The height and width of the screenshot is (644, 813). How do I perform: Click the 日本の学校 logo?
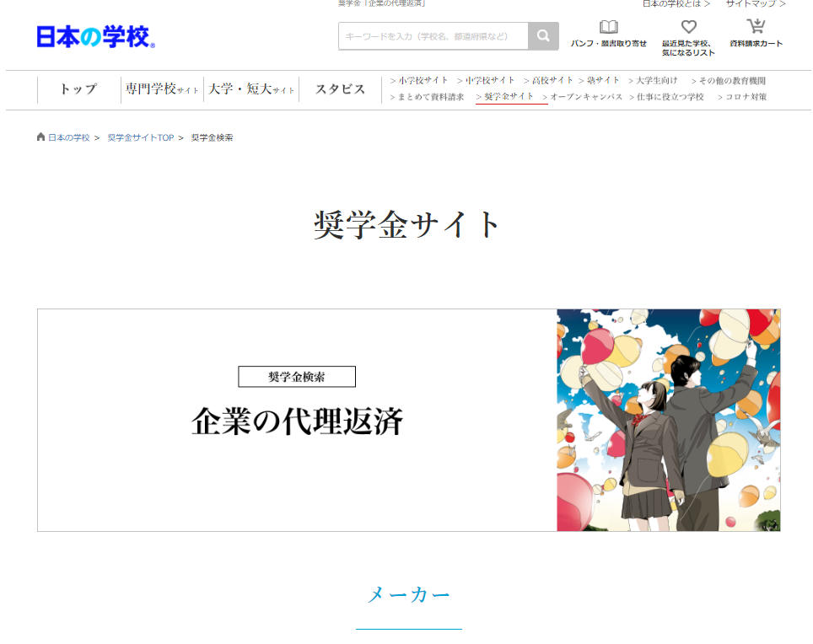click(x=95, y=37)
